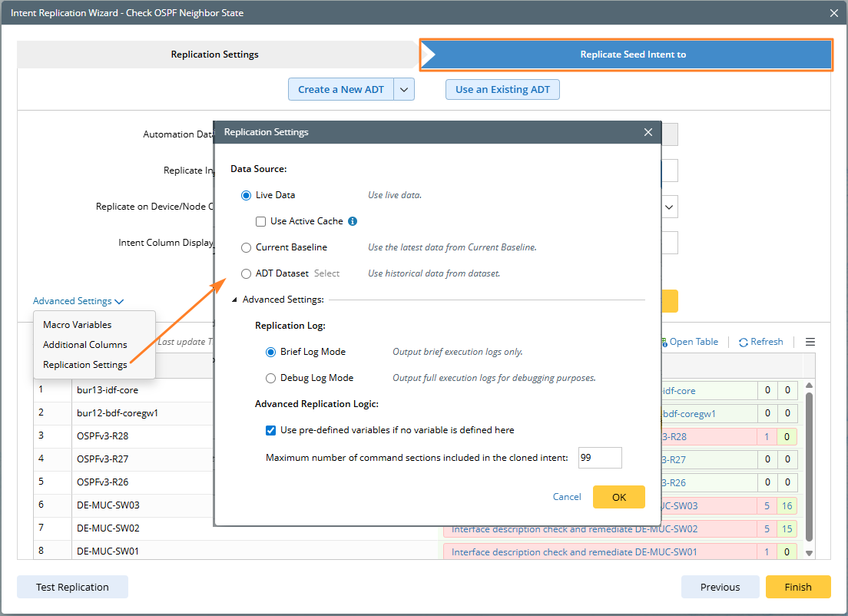This screenshot has height=616, width=848.
Task: Click the 15 count in DE-MUC-SW02 row
Action: 787,529
